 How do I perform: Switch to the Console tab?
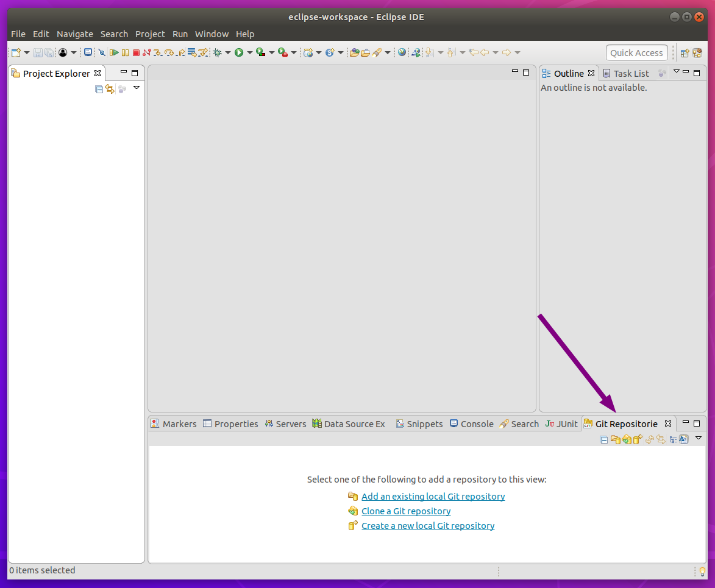tap(472, 424)
